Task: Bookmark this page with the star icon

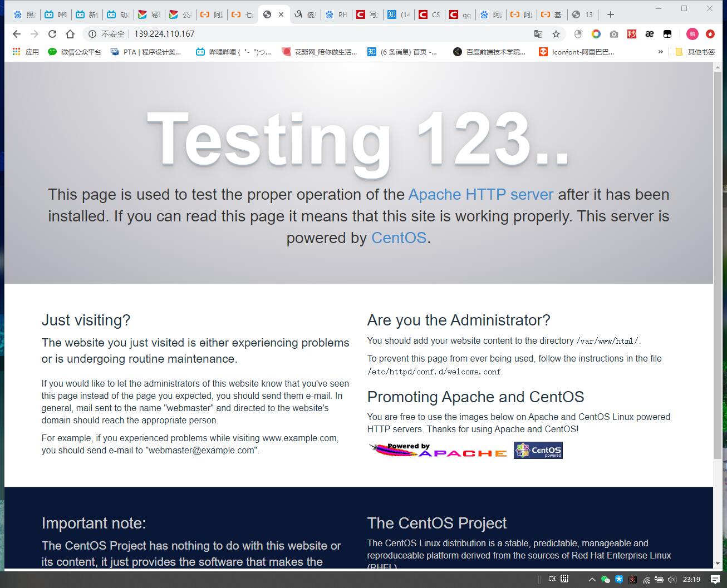Action: 556,34
